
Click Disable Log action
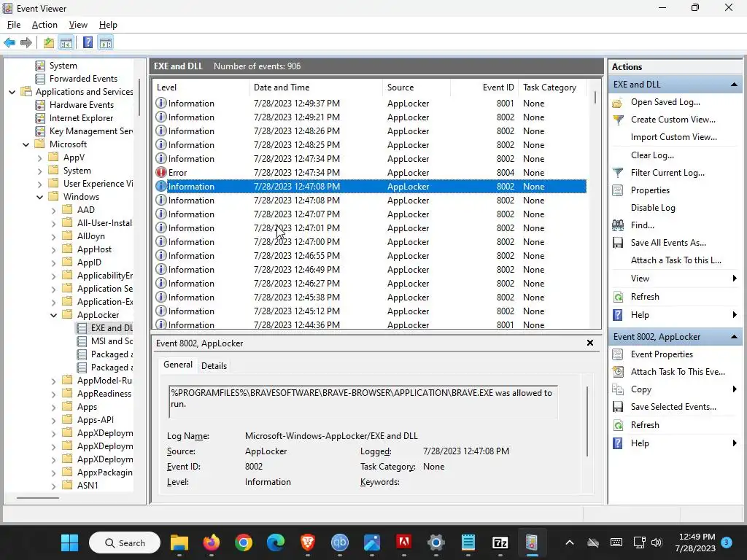653,208
